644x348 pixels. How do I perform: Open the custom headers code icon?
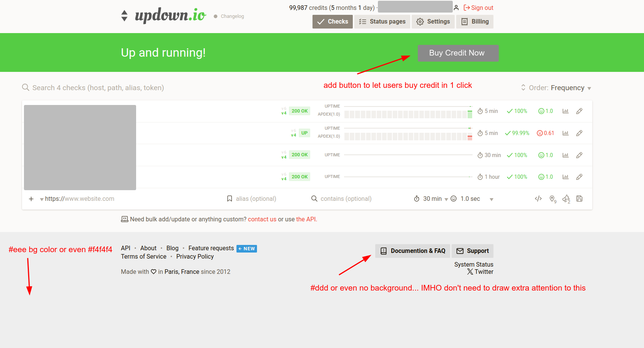pos(538,199)
